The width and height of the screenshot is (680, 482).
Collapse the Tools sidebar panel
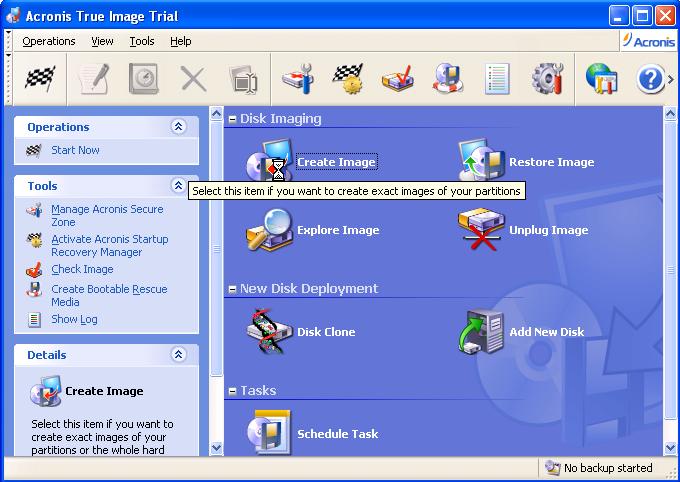pyautogui.click(x=178, y=186)
